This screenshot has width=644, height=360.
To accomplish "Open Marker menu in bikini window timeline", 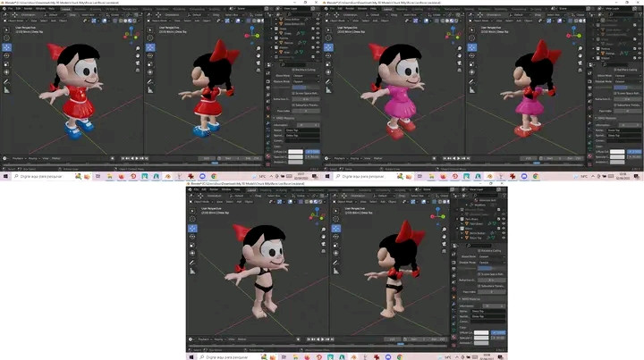I will click(x=241, y=339).
